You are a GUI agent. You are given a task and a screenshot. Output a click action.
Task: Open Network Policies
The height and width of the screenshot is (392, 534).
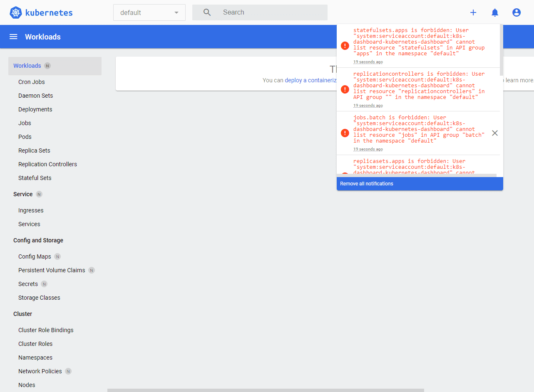click(40, 371)
